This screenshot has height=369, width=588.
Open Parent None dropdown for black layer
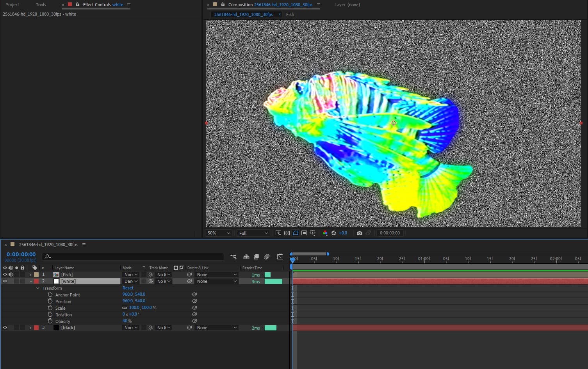pos(217,328)
